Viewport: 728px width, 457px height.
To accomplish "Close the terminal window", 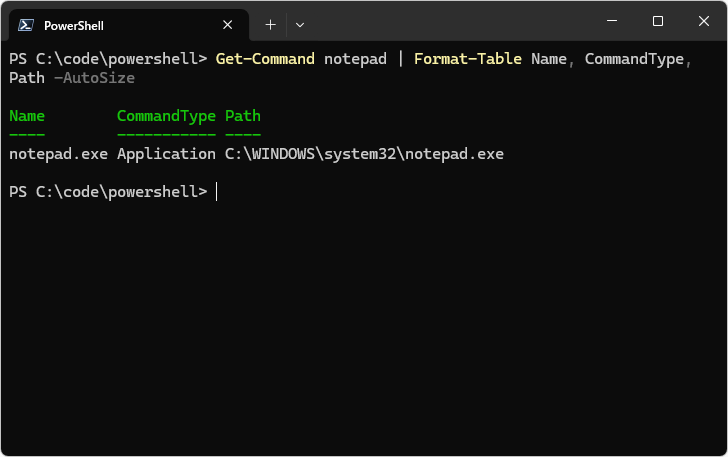I will (x=703, y=21).
